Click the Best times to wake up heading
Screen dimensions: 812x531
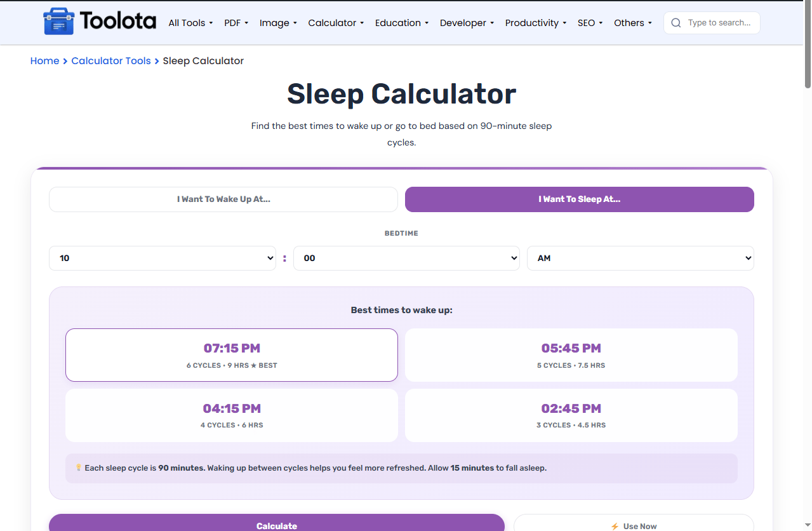coord(402,310)
